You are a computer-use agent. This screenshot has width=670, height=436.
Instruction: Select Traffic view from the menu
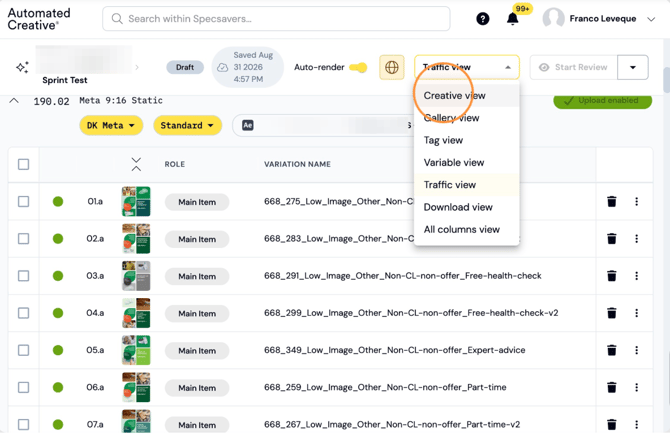(x=467, y=185)
